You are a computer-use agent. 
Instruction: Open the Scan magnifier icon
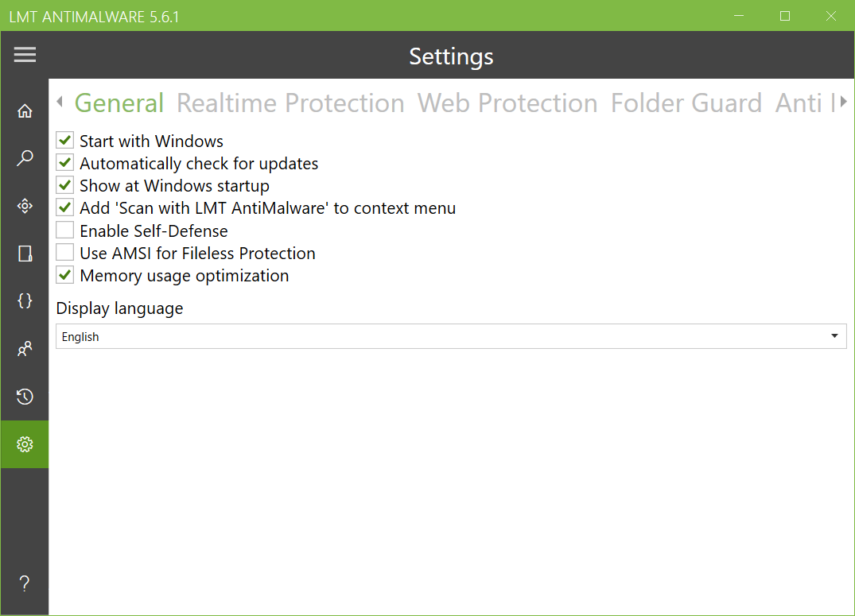(25, 158)
